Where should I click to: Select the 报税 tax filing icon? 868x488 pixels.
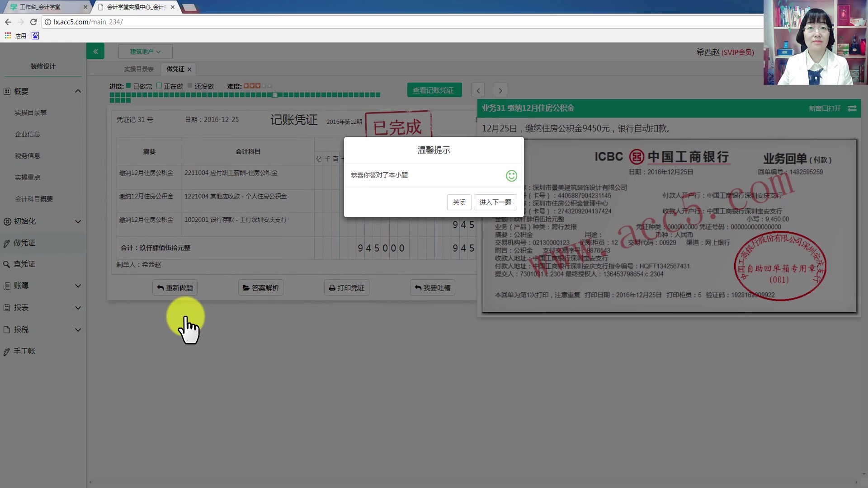click(7, 330)
